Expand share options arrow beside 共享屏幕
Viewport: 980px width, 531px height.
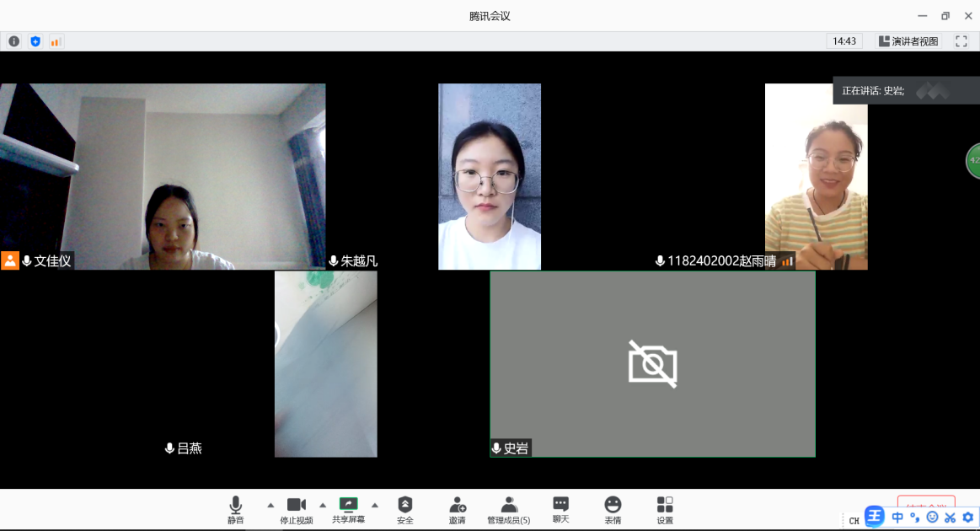pos(375,505)
